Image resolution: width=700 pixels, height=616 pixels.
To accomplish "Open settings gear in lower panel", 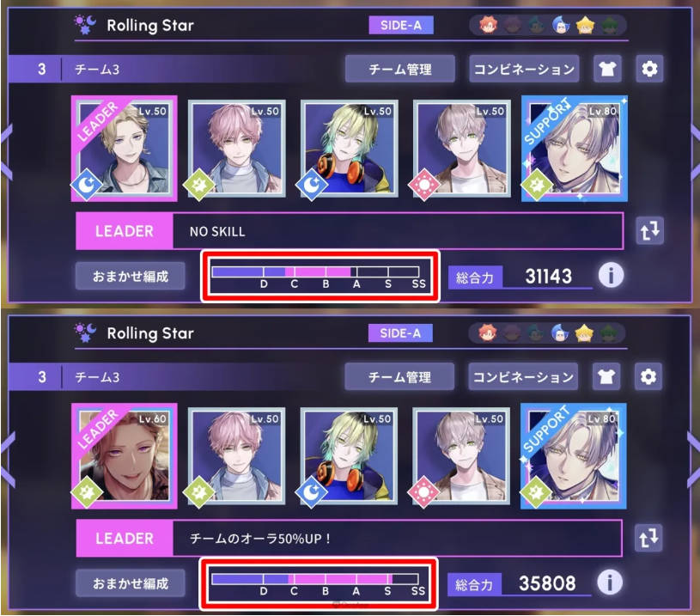I will (x=648, y=376).
